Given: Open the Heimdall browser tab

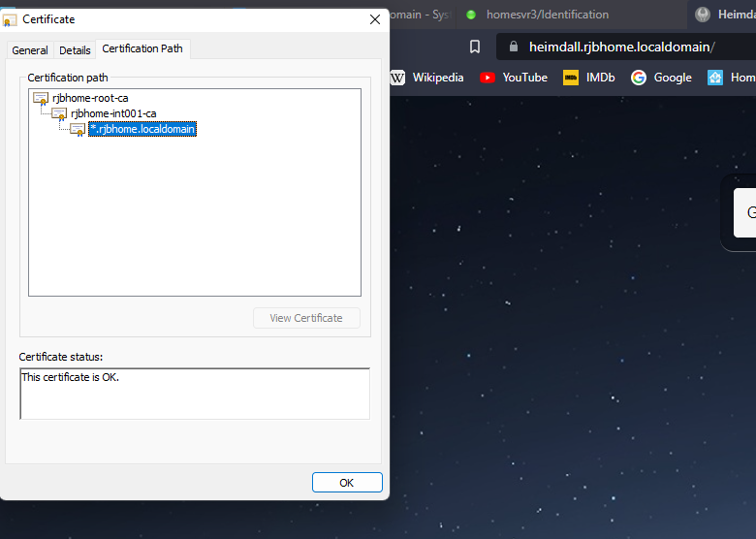Looking at the screenshot, I should coord(723,15).
